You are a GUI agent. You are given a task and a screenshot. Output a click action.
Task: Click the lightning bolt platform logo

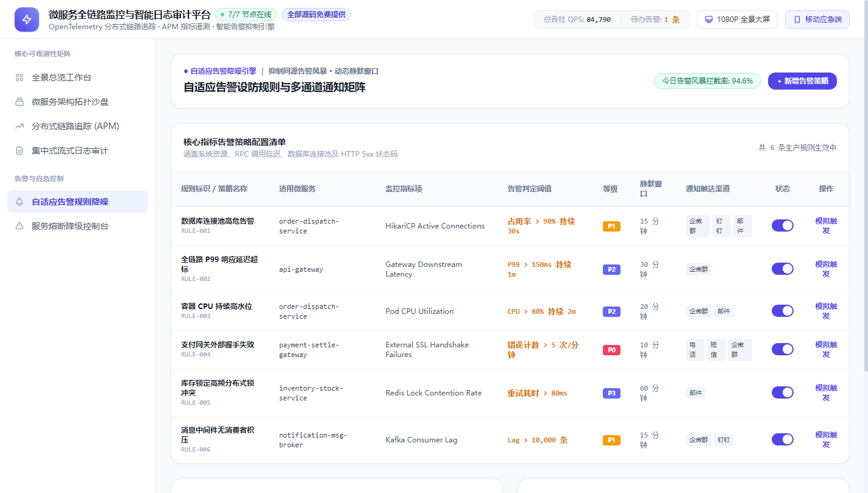pos(27,20)
